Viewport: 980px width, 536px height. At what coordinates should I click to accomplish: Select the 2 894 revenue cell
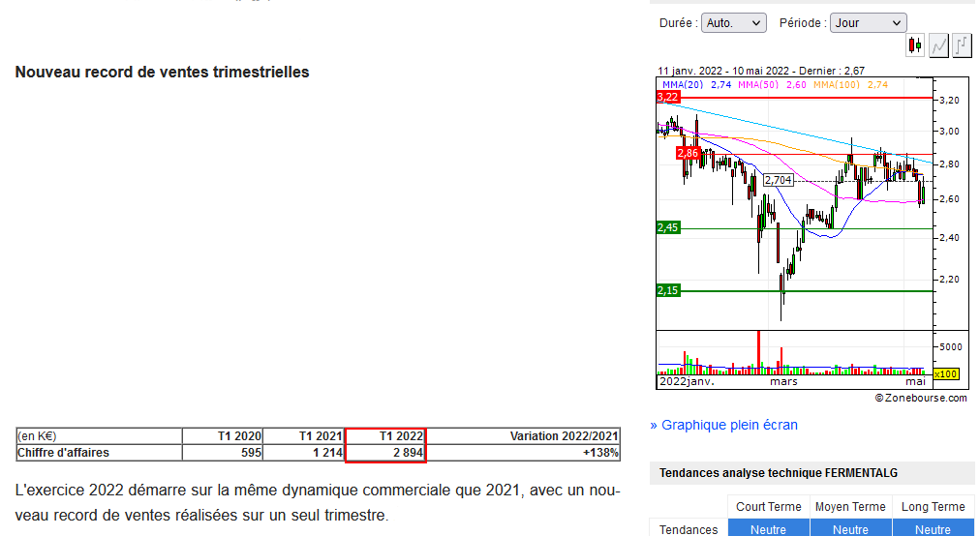tap(385, 452)
